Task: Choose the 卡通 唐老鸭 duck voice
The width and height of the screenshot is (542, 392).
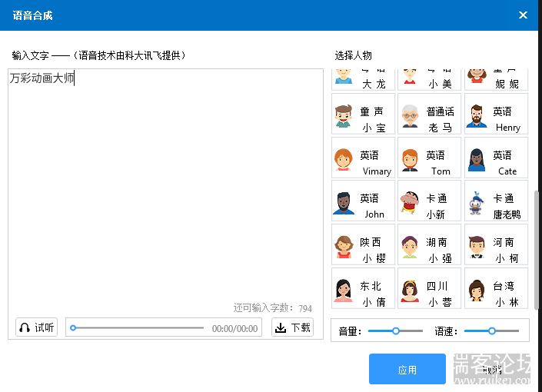Action: tap(496, 201)
